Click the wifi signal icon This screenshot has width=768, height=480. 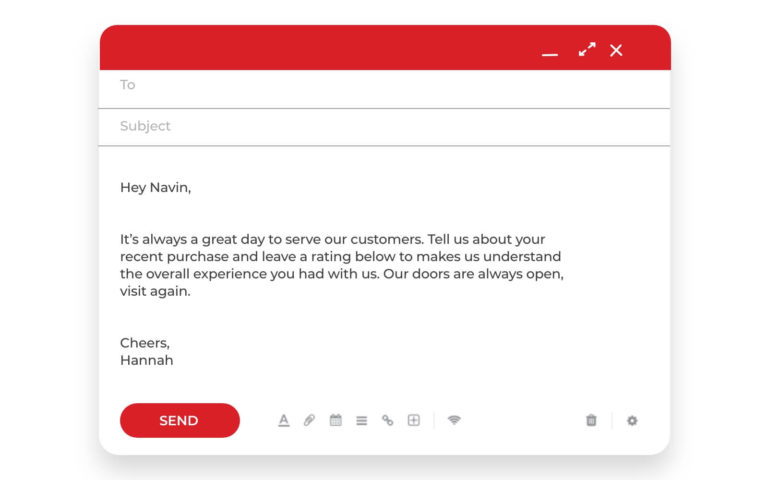click(454, 420)
